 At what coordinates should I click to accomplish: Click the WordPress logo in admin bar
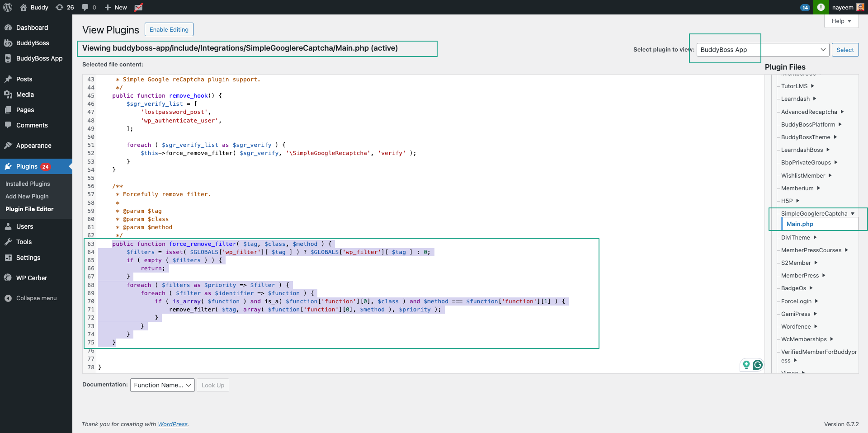[8, 7]
